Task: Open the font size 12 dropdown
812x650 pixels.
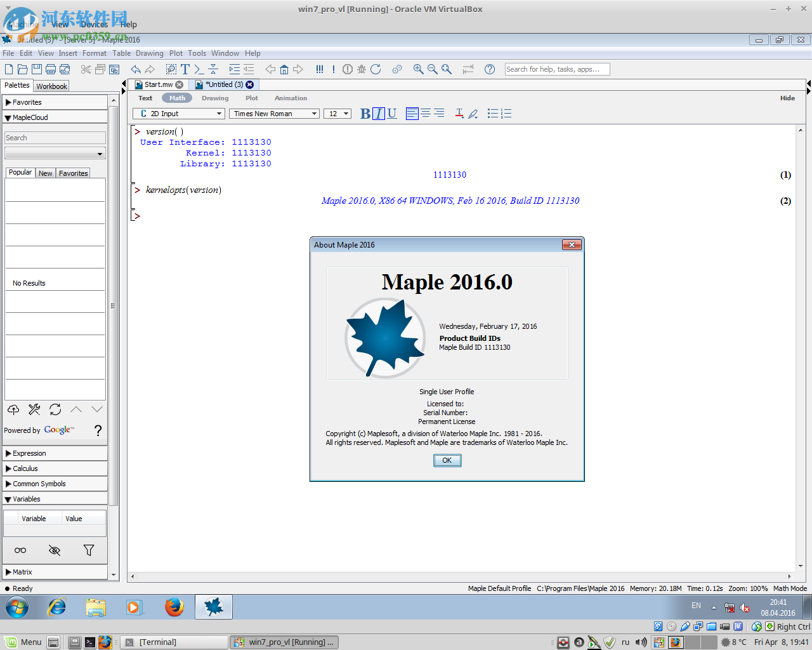Action: tap(337, 114)
